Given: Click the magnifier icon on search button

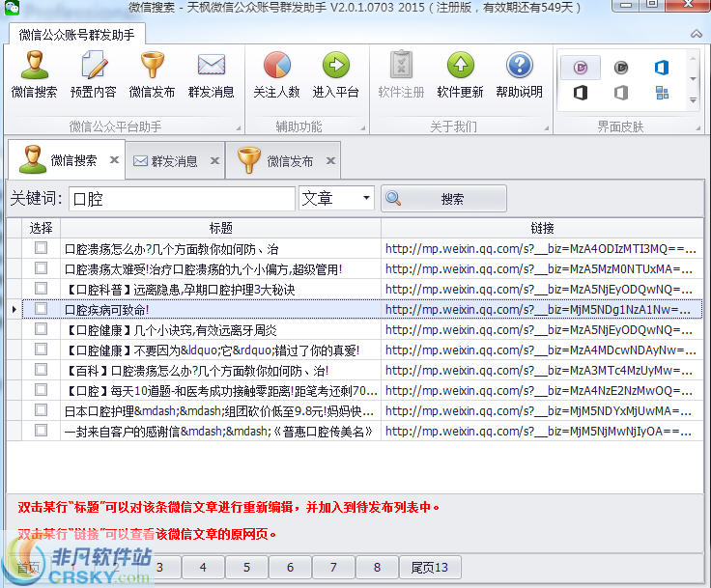Looking at the screenshot, I should (x=393, y=198).
